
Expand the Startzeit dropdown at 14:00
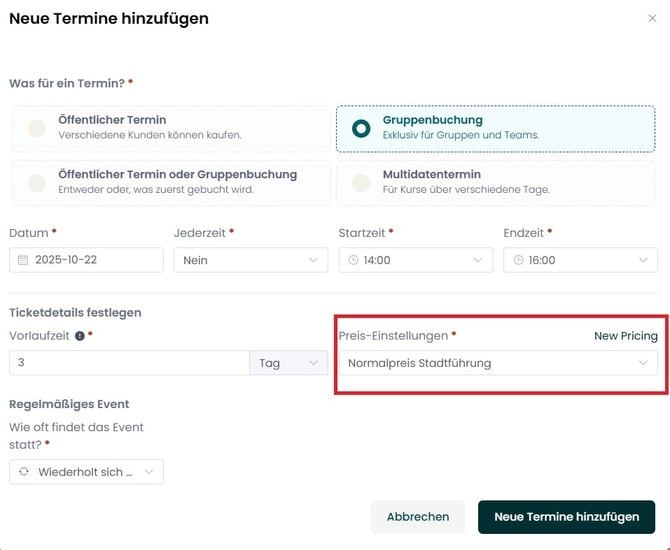(x=415, y=260)
